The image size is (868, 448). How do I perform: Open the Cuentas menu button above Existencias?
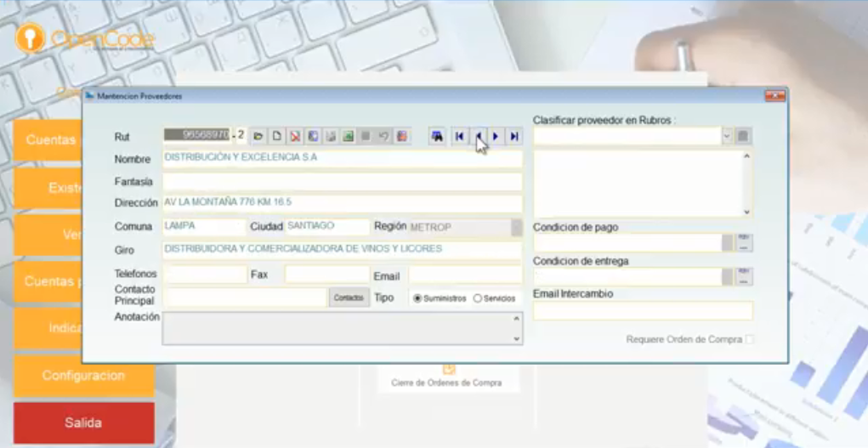pos(48,139)
